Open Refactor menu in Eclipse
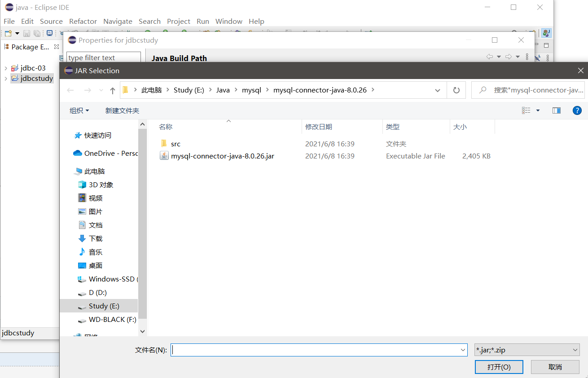 pos(83,21)
